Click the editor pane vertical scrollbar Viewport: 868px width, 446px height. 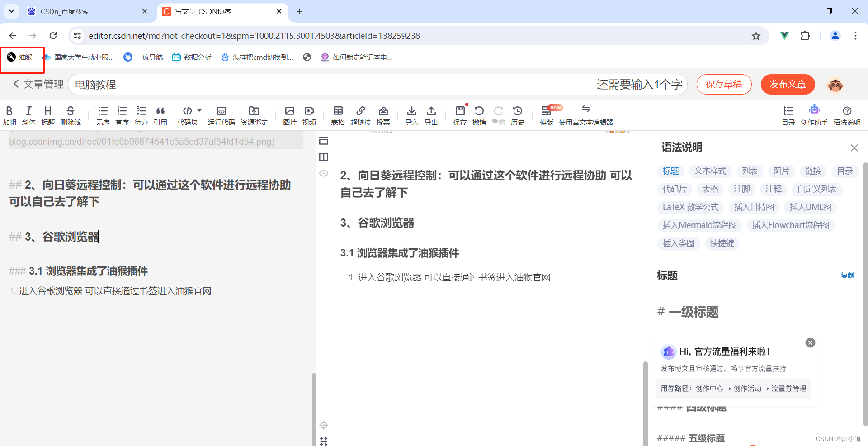pos(314,409)
